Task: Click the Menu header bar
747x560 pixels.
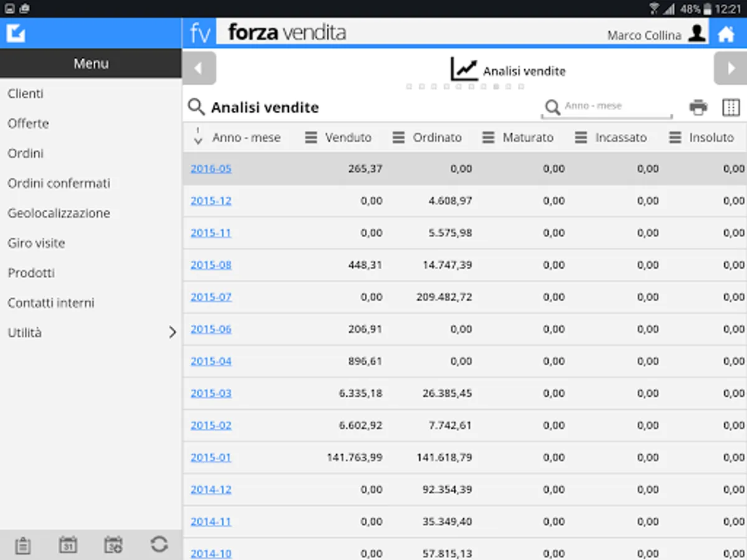Action: pos(91,63)
